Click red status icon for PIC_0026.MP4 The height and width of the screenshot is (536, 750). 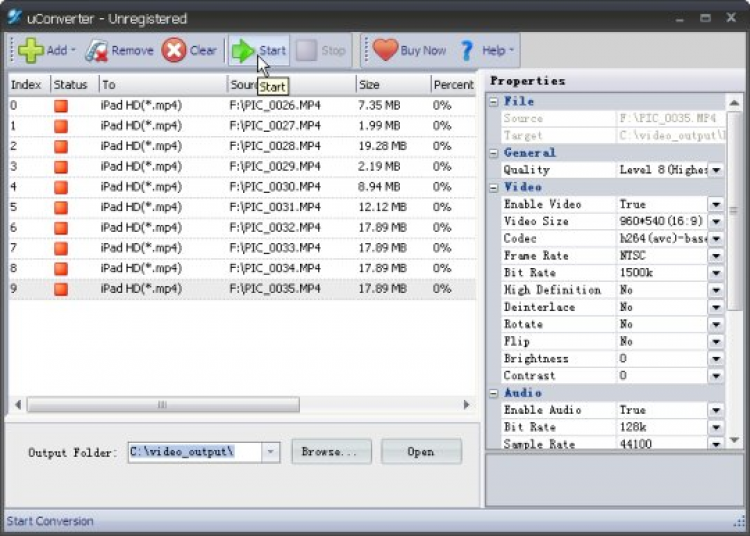61,106
